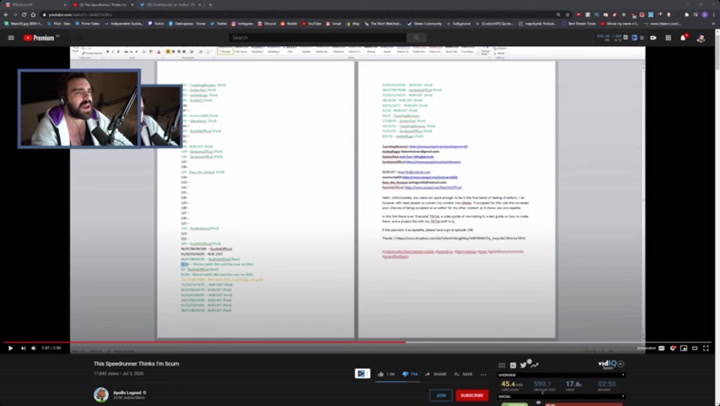
Task: Seek on the red video progress bar
Action: (x=357, y=342)
